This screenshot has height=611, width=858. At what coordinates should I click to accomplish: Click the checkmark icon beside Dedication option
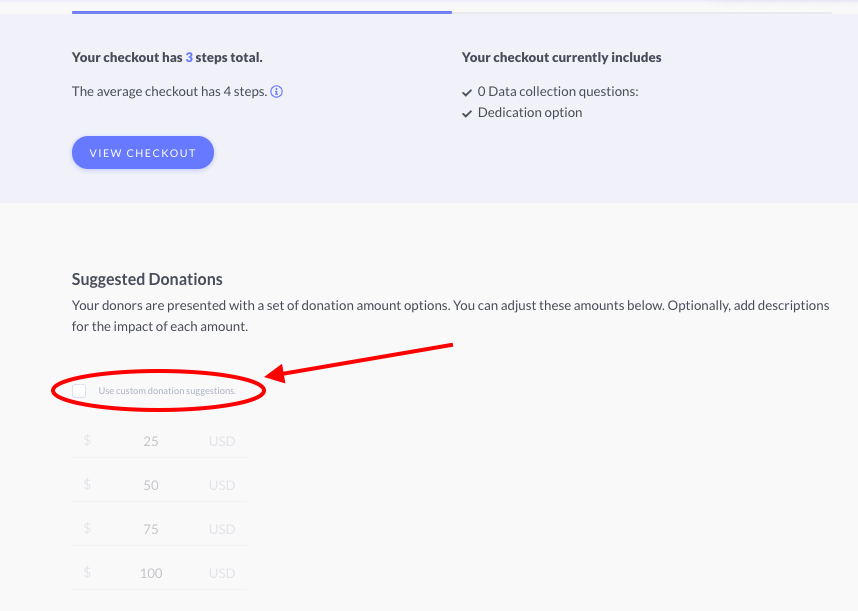(x=467, y=114)
